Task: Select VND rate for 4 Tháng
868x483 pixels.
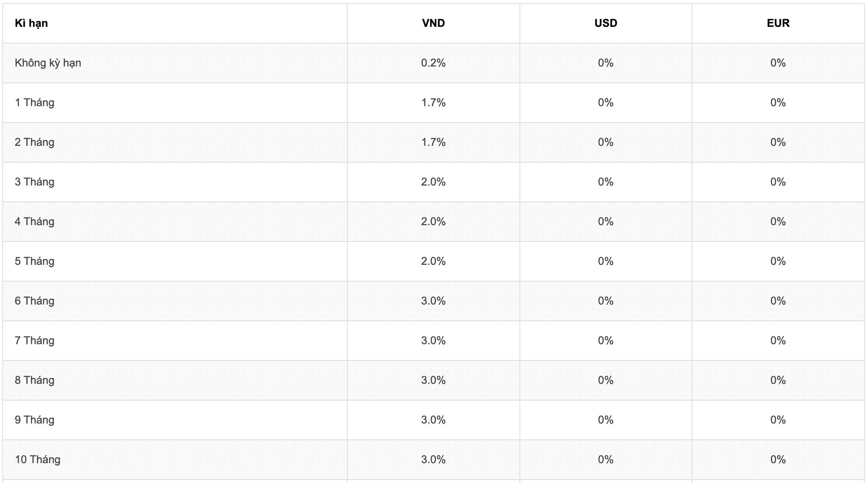Action: (433, 222)
